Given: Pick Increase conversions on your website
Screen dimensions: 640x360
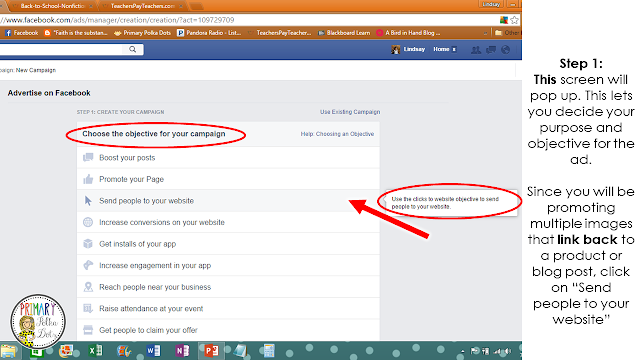Looking at the screenshot, I should [228, 222].
